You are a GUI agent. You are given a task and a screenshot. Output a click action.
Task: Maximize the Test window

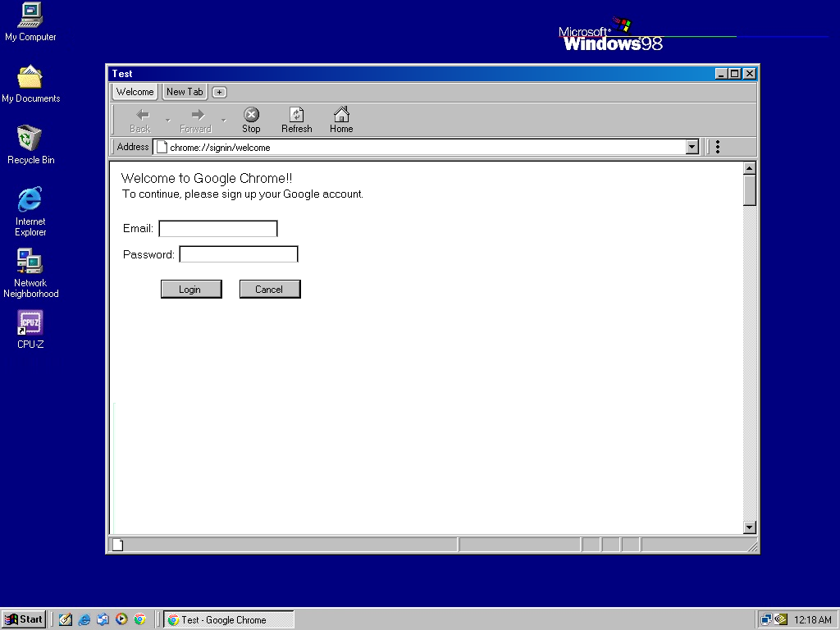point(735,74)
